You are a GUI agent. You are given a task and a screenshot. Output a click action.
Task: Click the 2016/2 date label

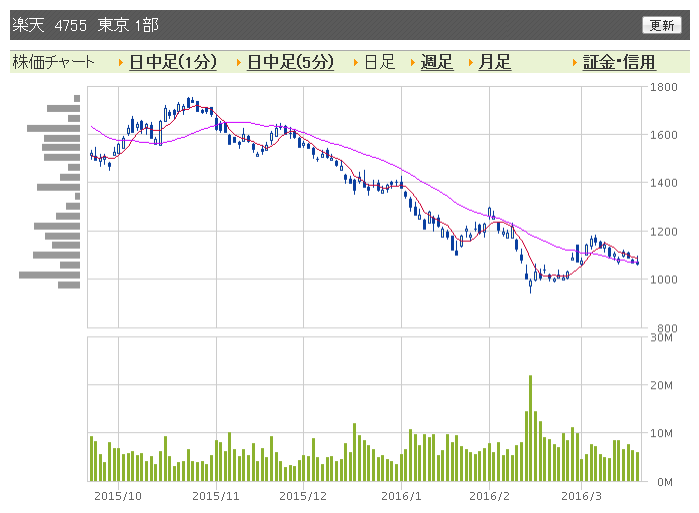point(489,496)
